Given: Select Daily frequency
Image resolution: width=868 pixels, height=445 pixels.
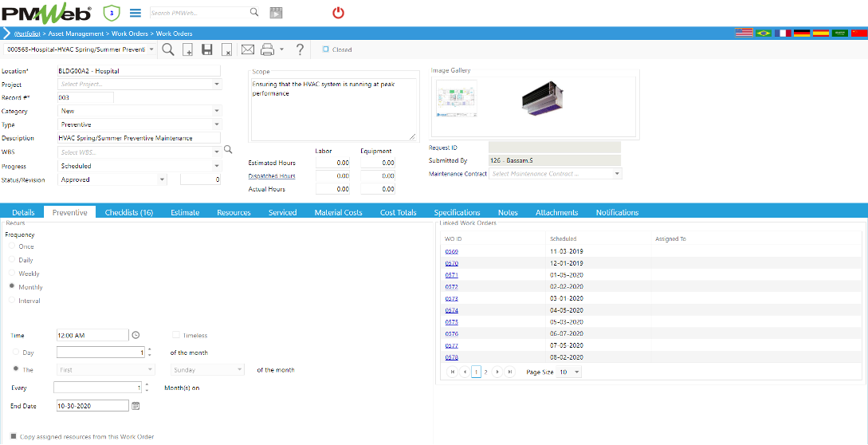Looking at the screenshot, I should point(12,259).
